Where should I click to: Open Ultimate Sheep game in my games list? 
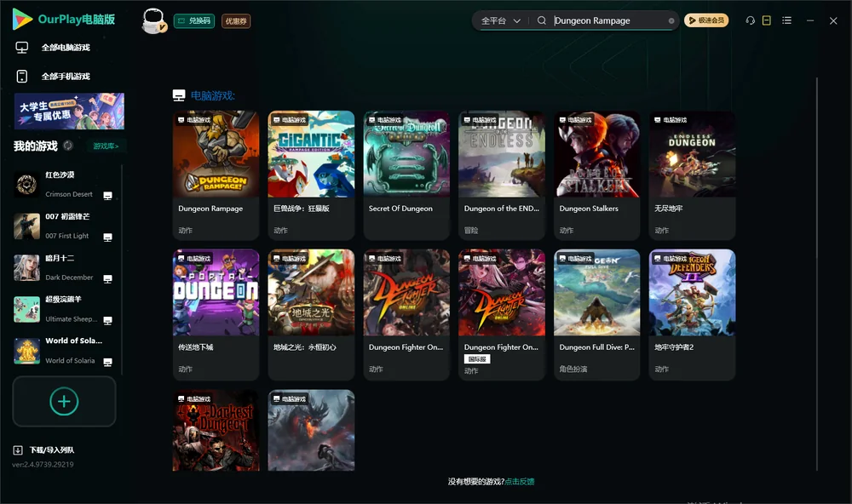(x=64, y=310)
